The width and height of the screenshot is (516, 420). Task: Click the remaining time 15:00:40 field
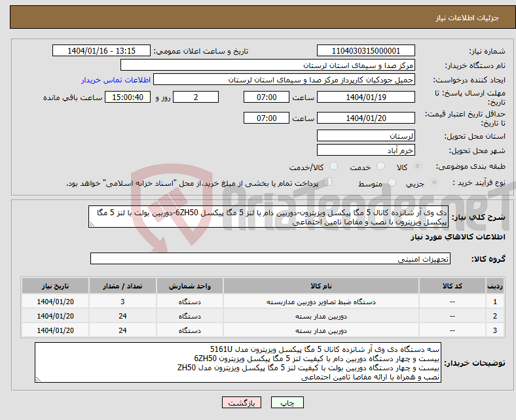click(x=128, y=97)
